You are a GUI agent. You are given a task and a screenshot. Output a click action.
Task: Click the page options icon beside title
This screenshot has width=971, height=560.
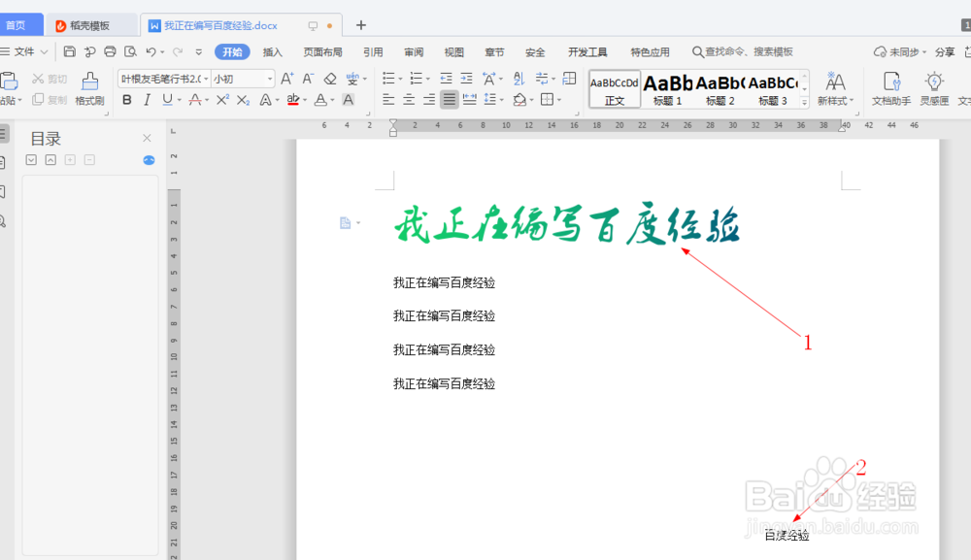pyautogui.click(x=346, y=223)
